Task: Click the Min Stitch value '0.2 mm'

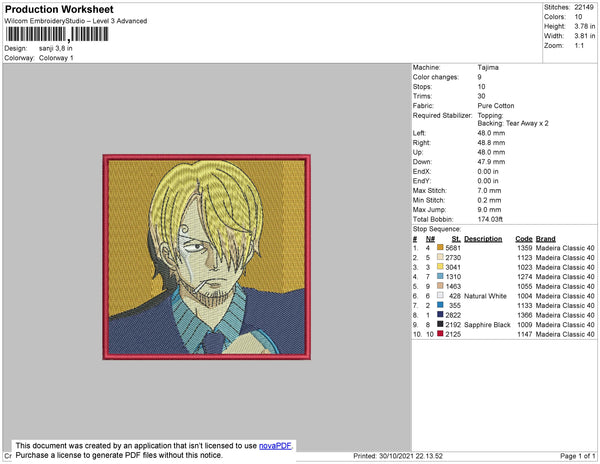Action: (489, 200)
